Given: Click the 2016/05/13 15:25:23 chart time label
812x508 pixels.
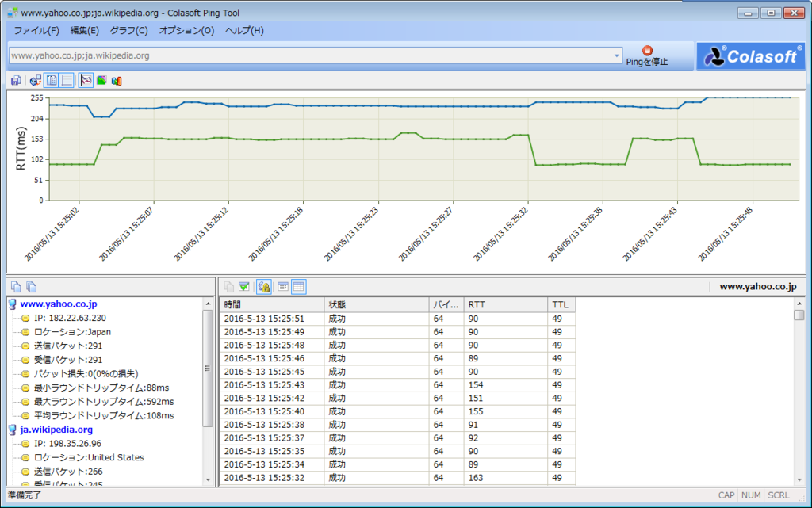Looking at the screenshot, I should 351,234.
